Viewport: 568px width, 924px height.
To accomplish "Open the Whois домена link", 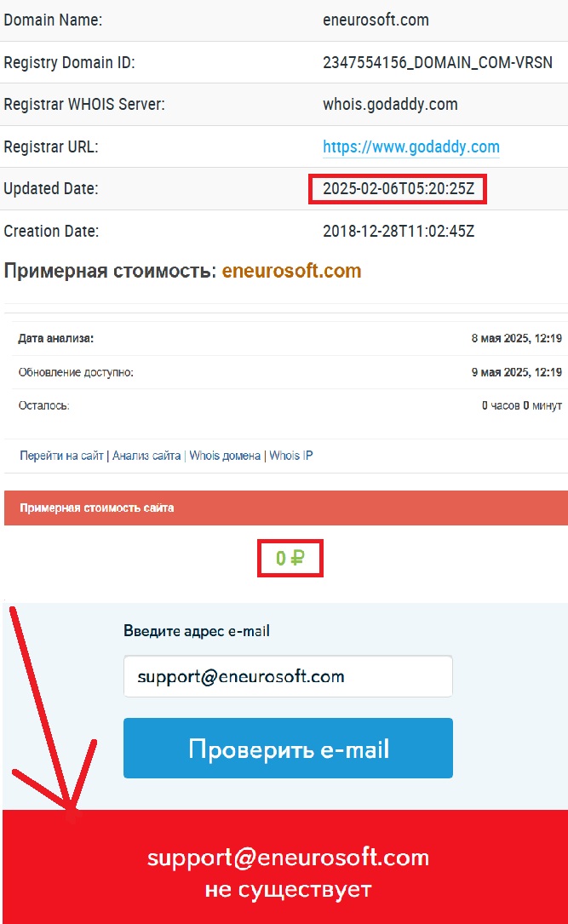I will click(x=225, y=456).
